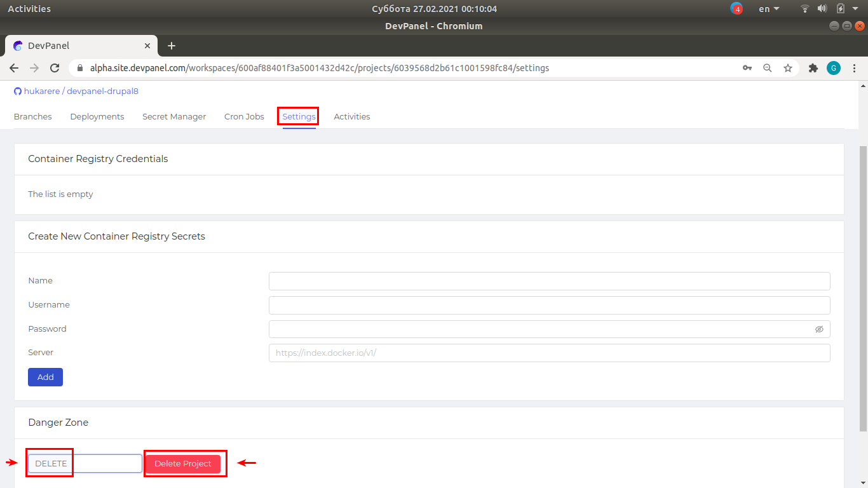This screenshot has height=488, width=868.
Task: Expand the system status menu arrow
Action: pyautogui.click(x=855, y=9)
